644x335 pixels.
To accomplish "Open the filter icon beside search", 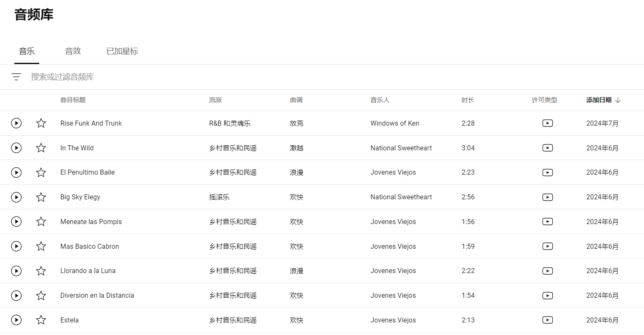I will (x=16, y=77).
